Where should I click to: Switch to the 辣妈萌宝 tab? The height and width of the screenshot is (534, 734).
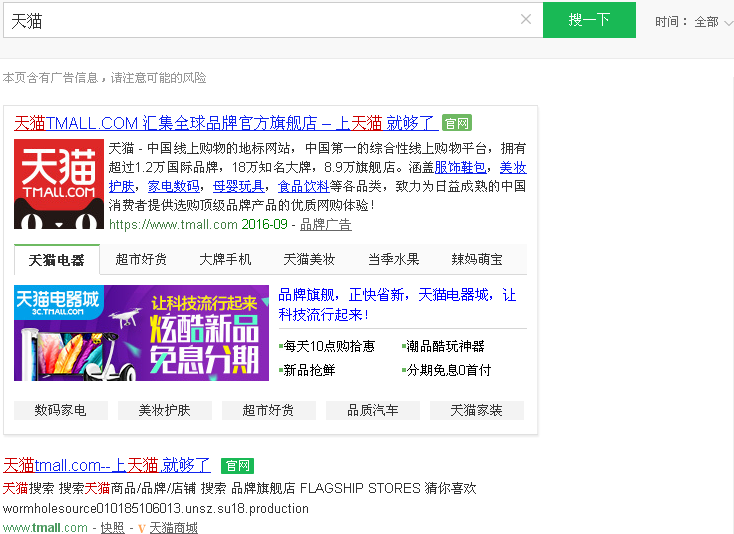(x=477, y=259)
